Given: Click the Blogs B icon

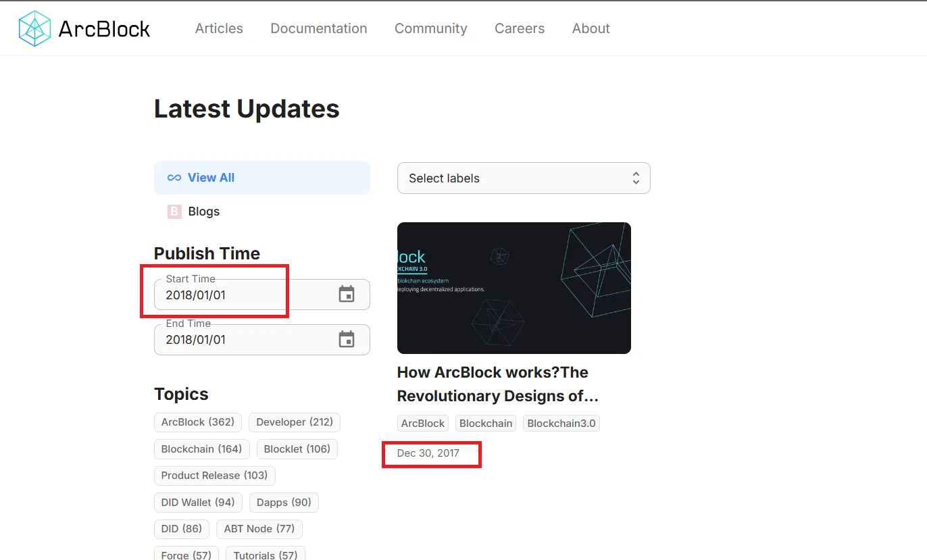Looking at the screenshot, I should pos(174,211).
